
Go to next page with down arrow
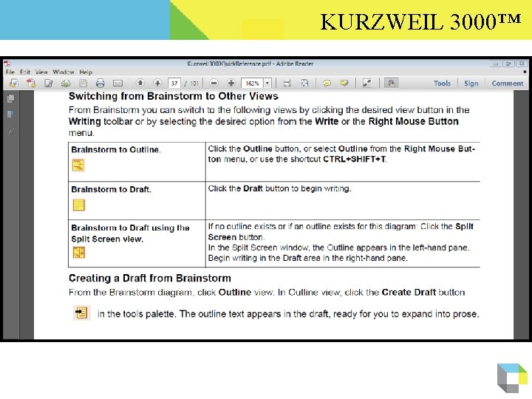157,83
